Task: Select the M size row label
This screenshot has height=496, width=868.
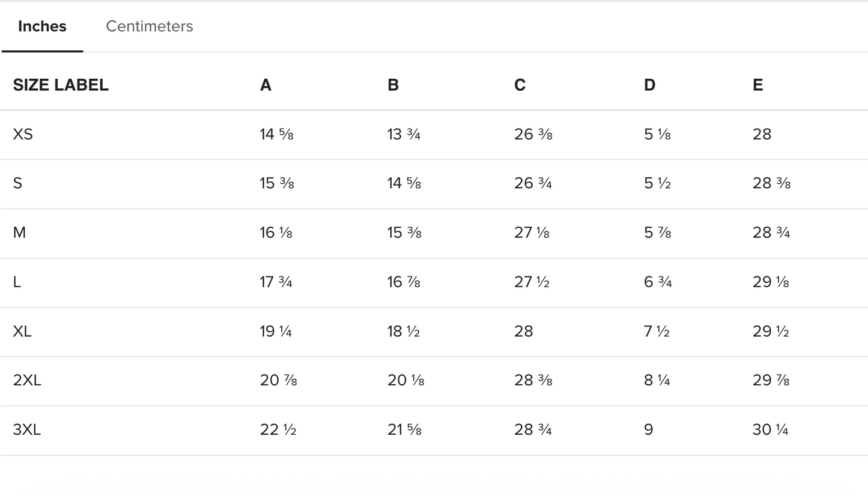Action: 19,233
